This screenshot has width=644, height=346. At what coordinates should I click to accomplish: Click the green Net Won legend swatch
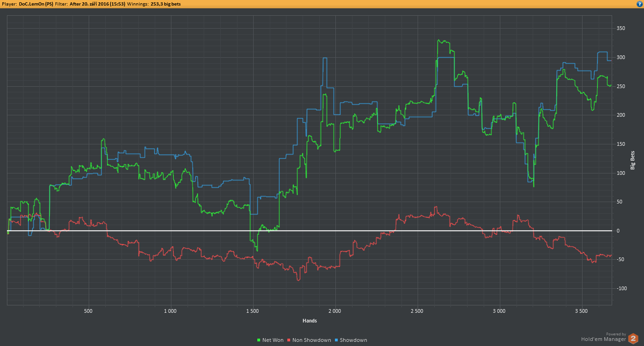(259, 340)
